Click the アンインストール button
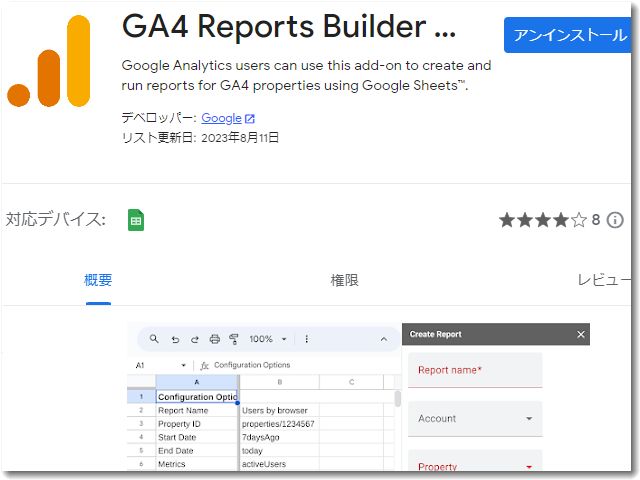 tap(568, 35)
